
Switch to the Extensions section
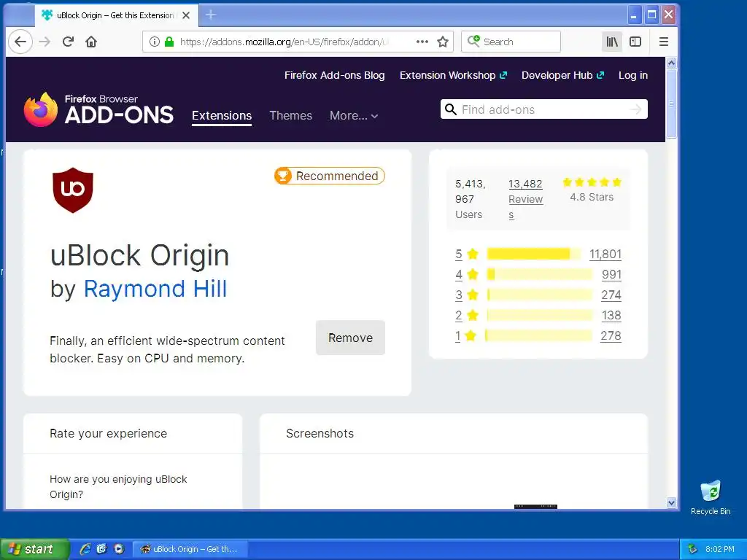(x=222, y=116)
